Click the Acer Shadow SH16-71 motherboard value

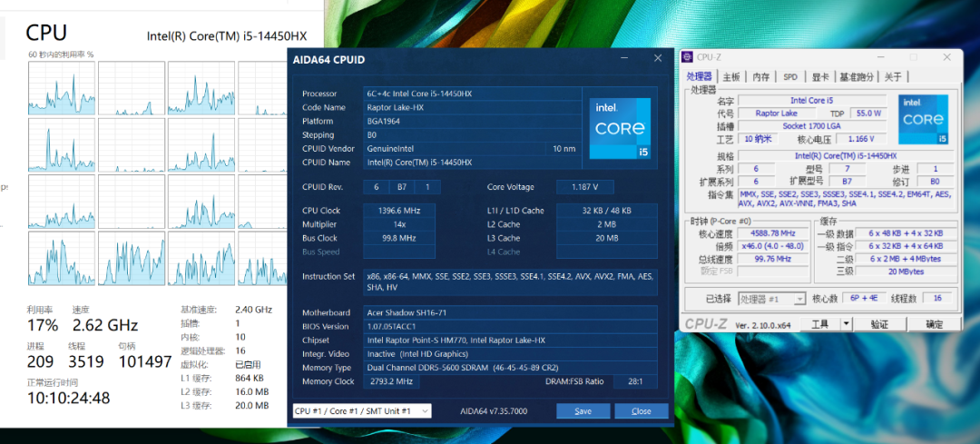tap(510, 312)
